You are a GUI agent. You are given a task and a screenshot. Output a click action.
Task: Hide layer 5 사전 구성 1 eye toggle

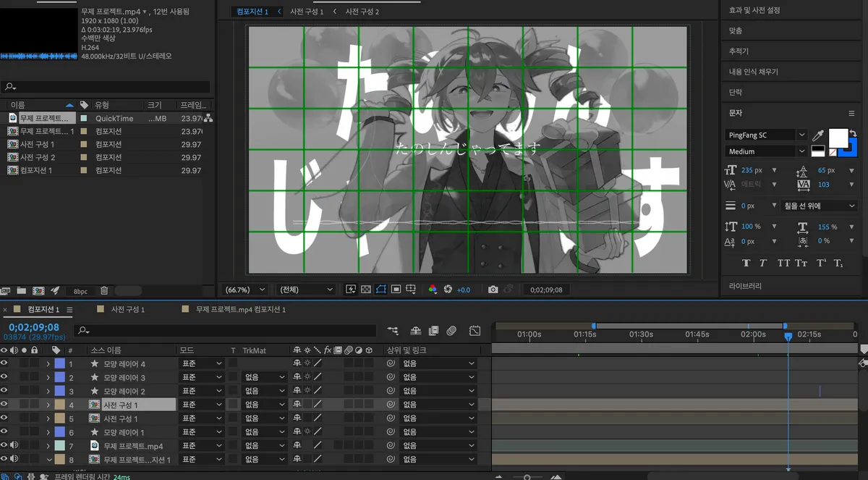[4, 418]
